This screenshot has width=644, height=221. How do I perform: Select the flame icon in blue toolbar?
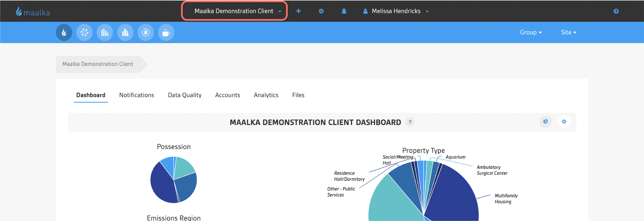pos(64,32)
